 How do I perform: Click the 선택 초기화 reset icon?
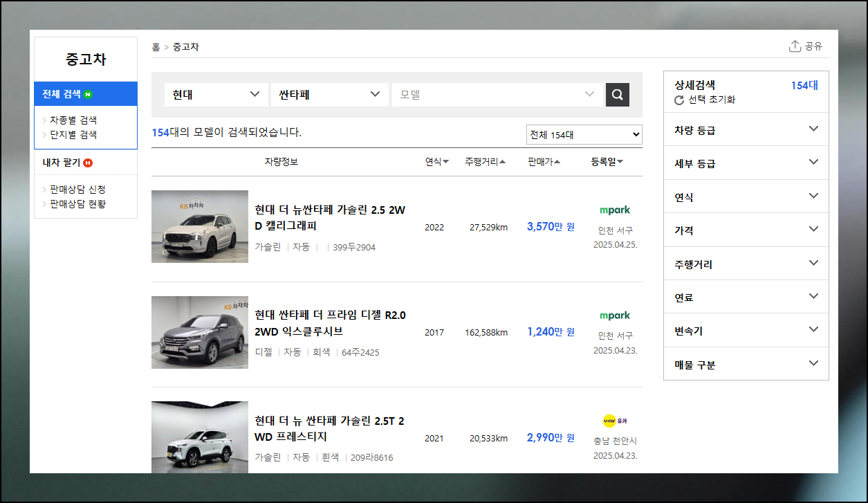(x=679, y=100)
